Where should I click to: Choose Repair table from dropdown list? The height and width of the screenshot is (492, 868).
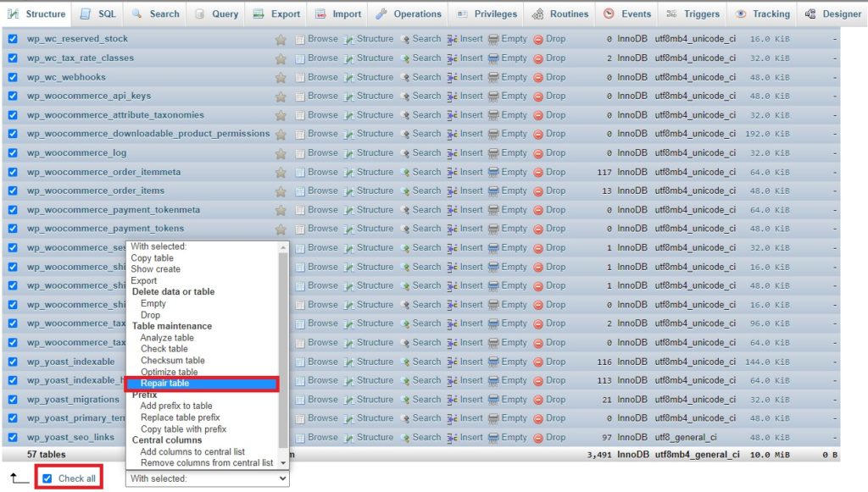(202, 384)
